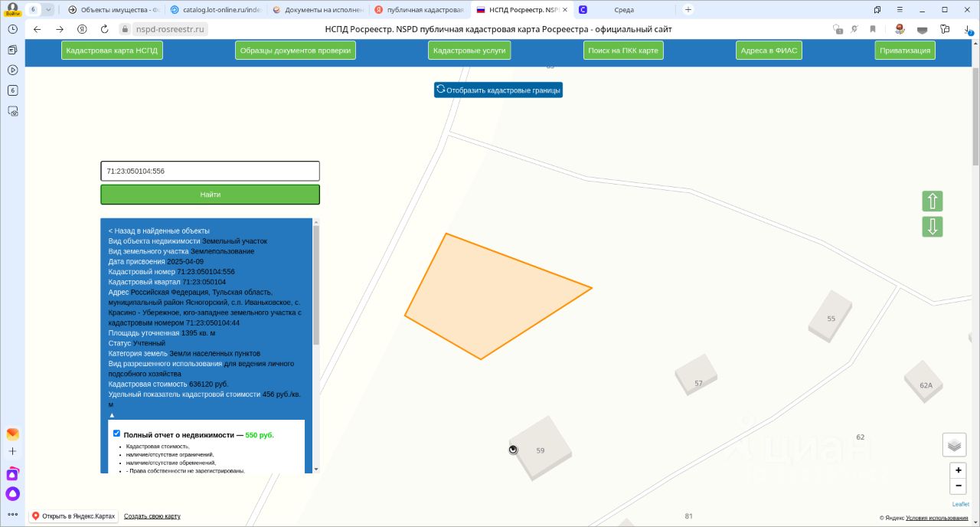Pan map up with green arrow
Screen dimensions: 980x527
click(933, 201)
